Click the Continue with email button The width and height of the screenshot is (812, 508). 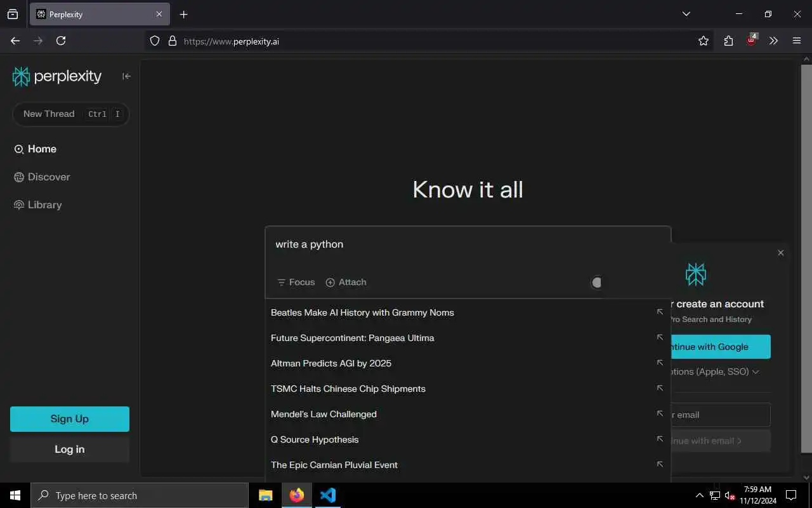[721, 441]
